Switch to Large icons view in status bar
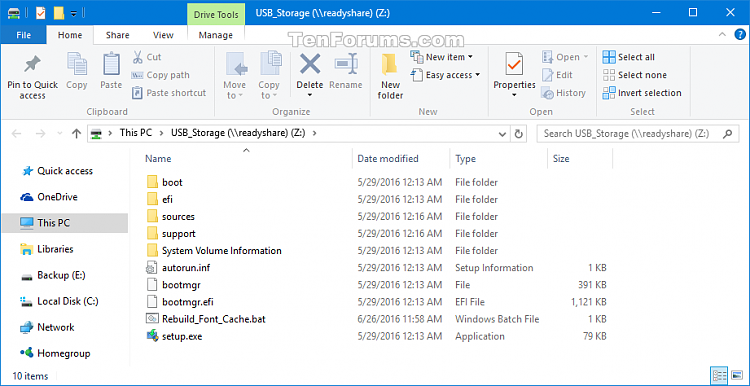750x386 pixels. [737, 375]
